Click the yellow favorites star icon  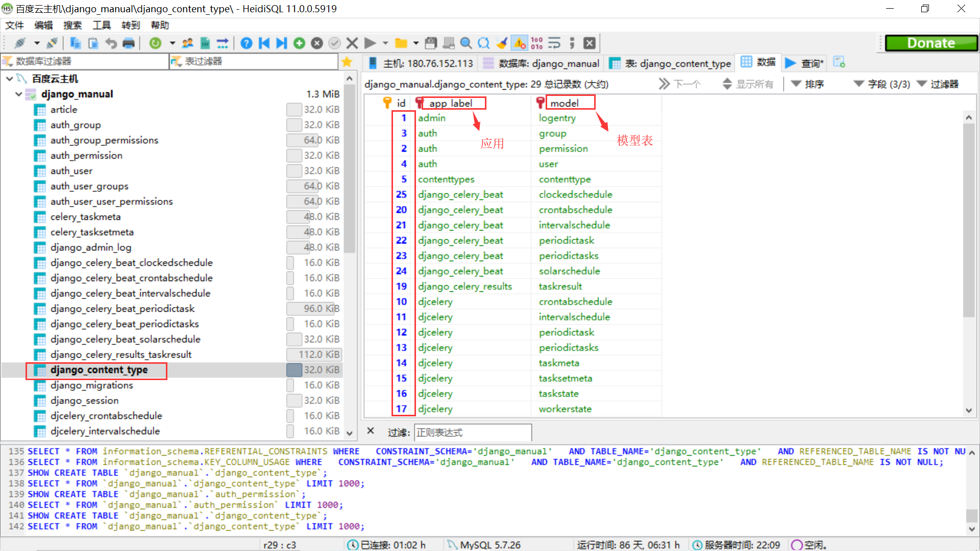(347, 62)
